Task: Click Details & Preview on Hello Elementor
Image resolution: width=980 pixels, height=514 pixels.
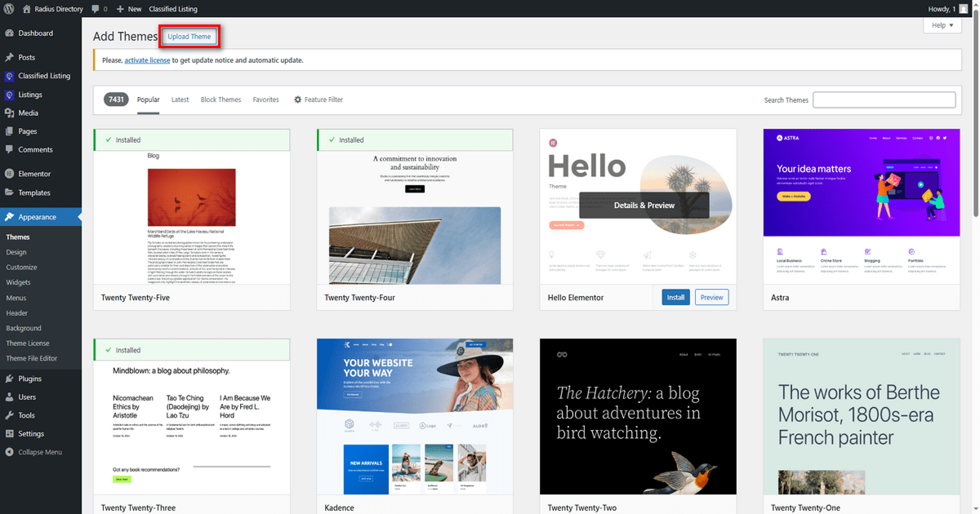Action: 644,206
